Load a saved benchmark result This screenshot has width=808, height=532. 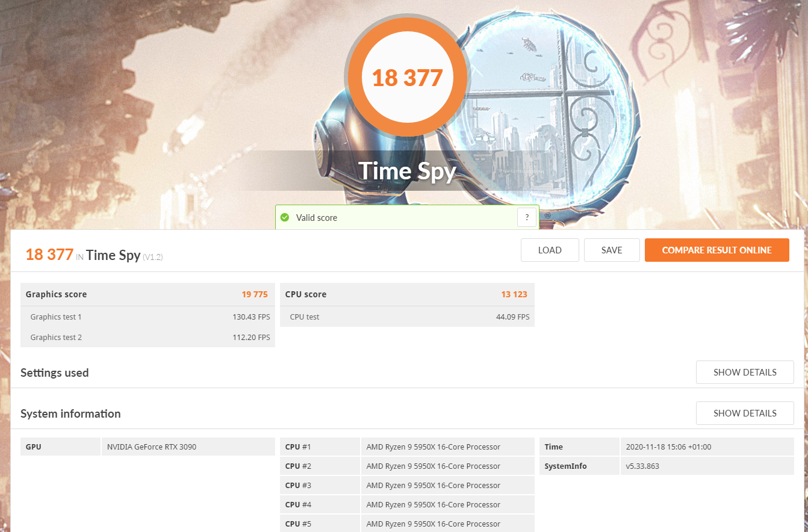550,250
